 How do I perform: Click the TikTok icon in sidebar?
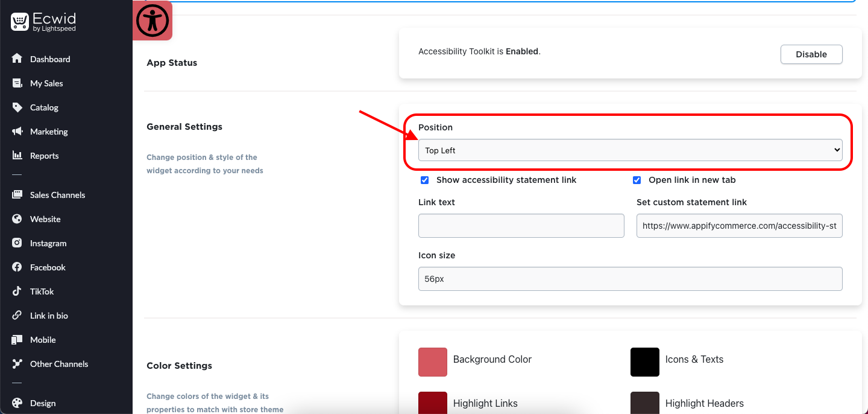pyautogui.click(x=17, y=291)
